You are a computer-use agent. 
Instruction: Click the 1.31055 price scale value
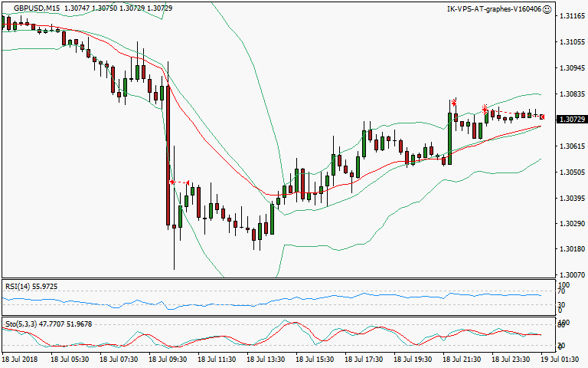point(572,41)
